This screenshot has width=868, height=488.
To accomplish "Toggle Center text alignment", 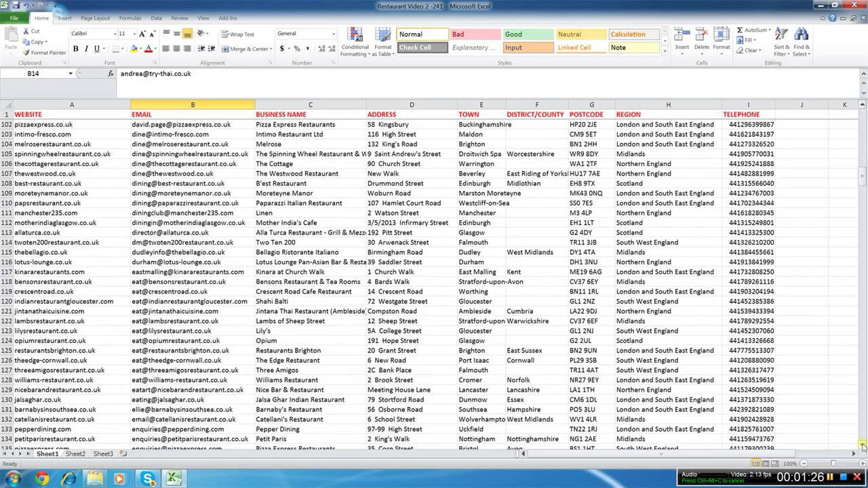I will point(176,49).
